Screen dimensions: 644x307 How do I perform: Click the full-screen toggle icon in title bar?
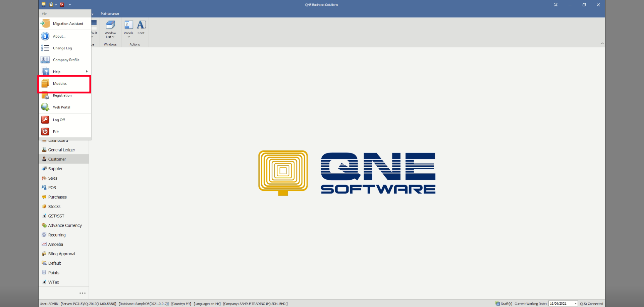click(x=556, y=5)
